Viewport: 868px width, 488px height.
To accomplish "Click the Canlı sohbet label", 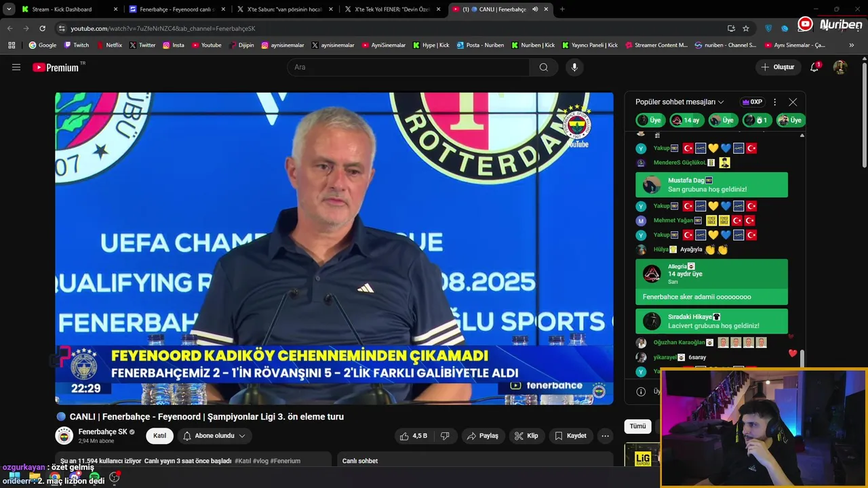I will (x=360, y=461).
